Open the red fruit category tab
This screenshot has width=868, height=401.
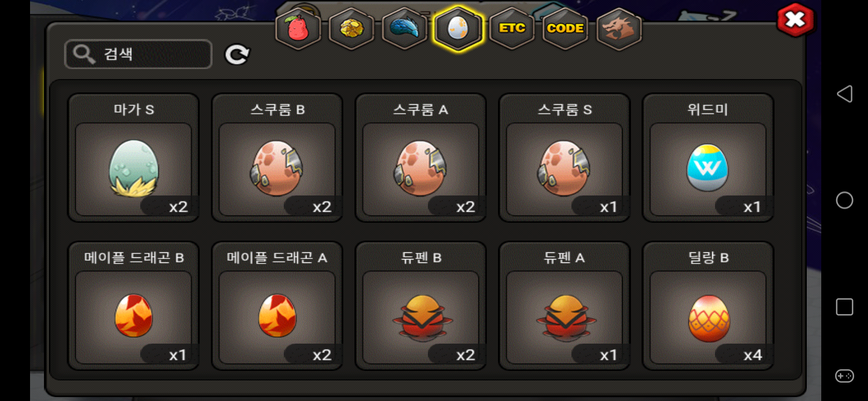point(298,29)
